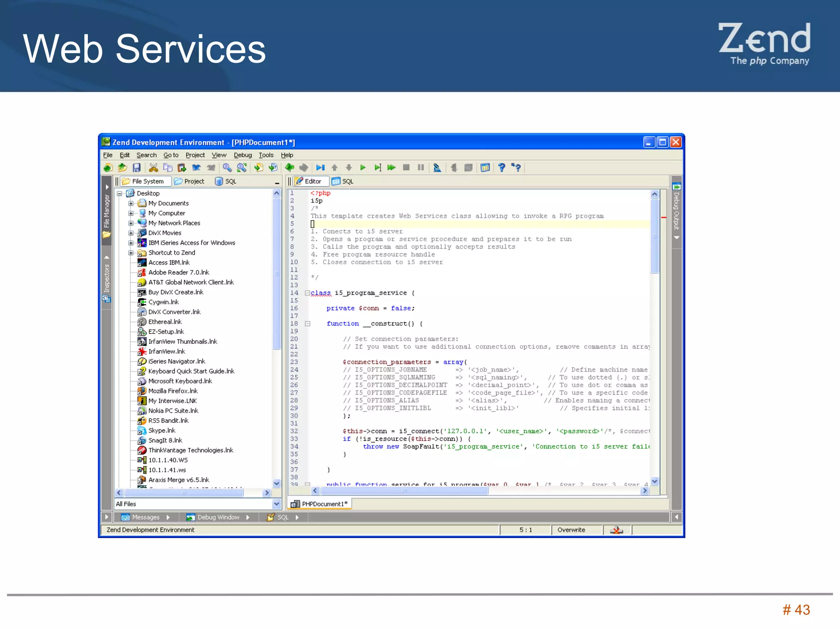This screenshot has width=840, height=630.
Task: Select Mozilla Firefox.lnk in file tree
Action: click(x=173, y=391)
